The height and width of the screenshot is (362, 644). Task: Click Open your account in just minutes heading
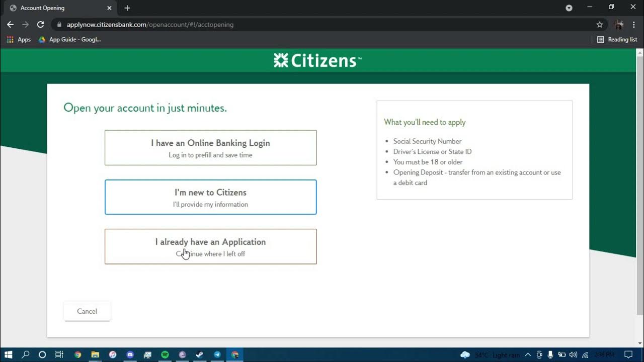click(145, 108)
